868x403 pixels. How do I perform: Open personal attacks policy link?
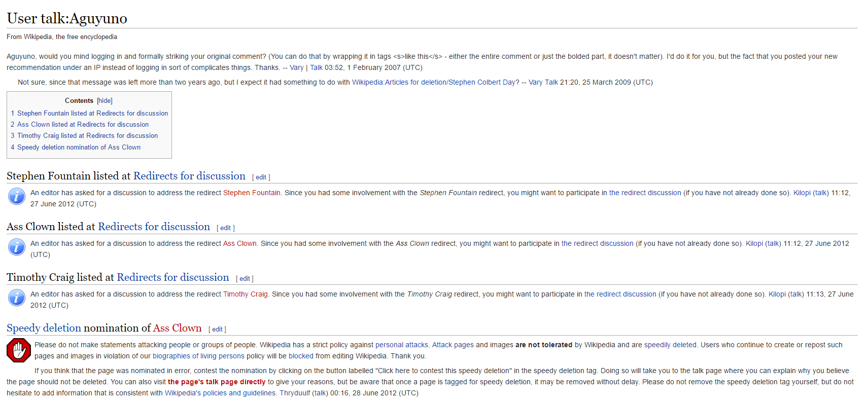point(402,345)
